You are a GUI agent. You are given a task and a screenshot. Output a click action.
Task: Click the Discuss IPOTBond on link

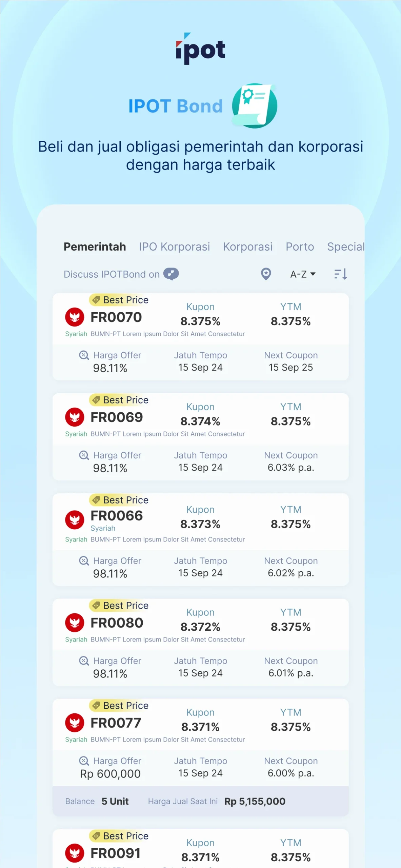[112, 274]
